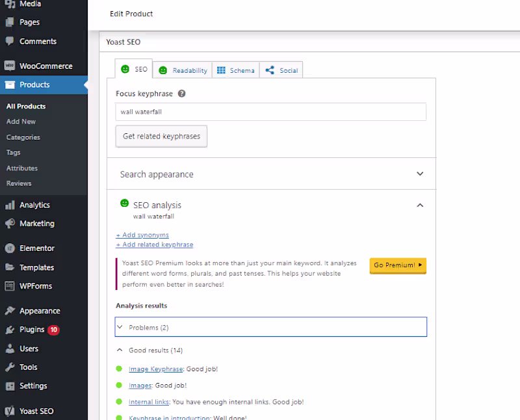The height and width of the screenshot is (420, 520).
Task: Collapse the SEO analysis section chevron
Action: click(x=420, y=205)
